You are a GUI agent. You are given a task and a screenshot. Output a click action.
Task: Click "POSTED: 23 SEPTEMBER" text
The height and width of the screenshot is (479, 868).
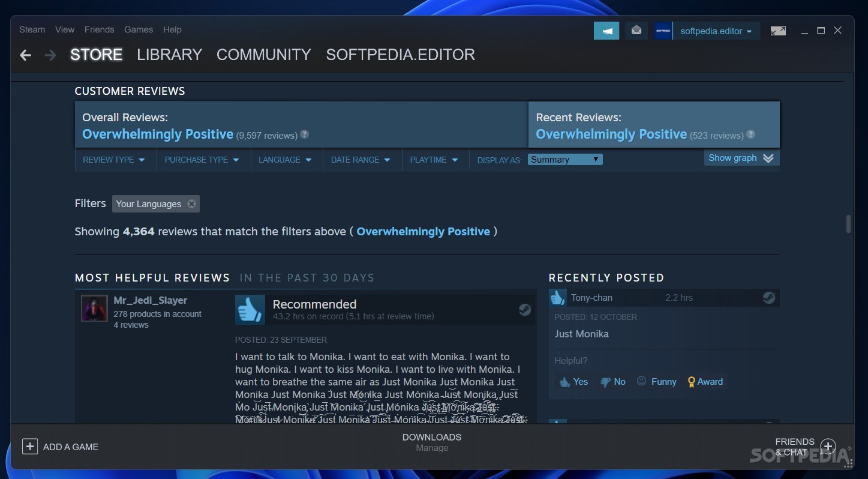coord(281,340)
